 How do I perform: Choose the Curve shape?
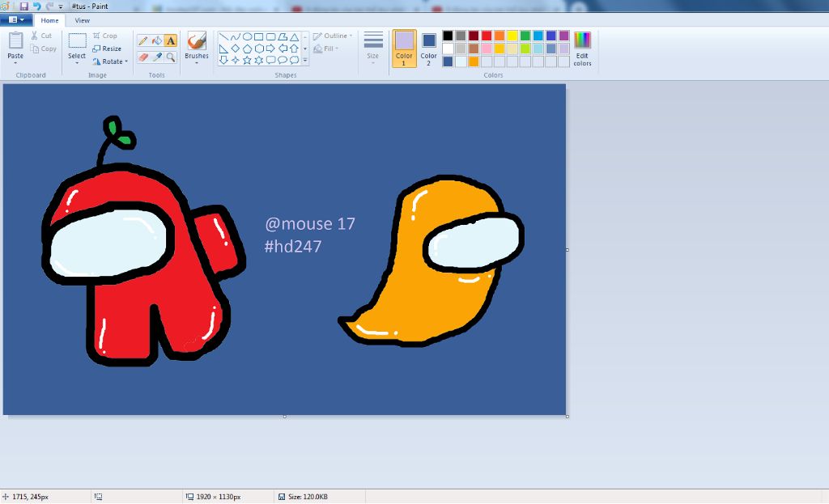[x=236, y=37]
